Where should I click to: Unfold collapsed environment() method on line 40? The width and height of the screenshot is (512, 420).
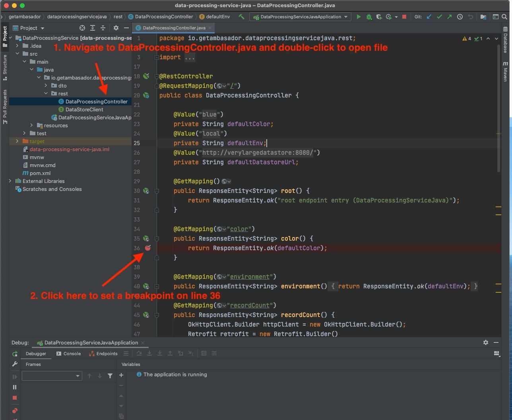click(x=157, y=286)
